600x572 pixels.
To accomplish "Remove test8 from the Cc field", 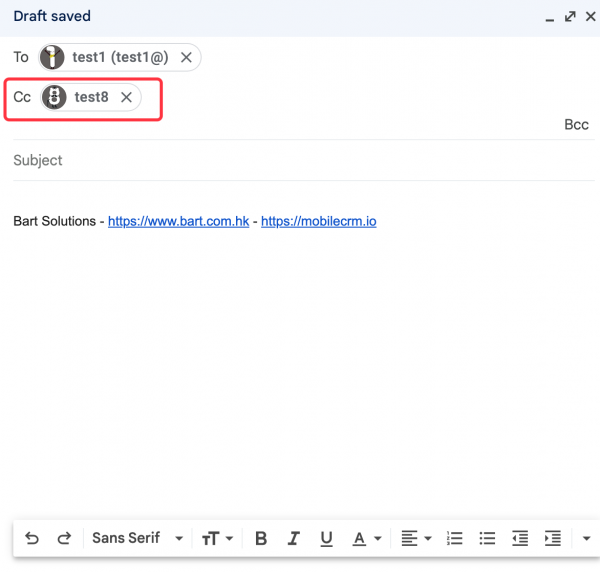I will (x=126, y=97).
